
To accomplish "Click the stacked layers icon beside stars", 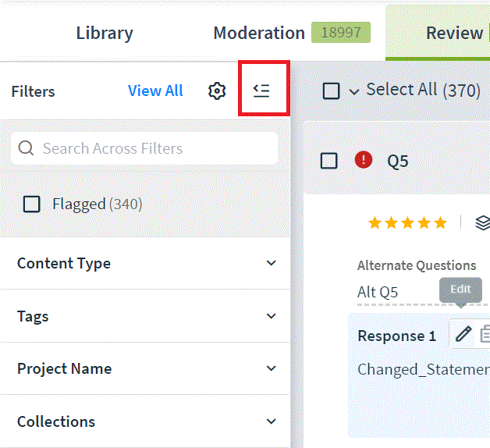I will [482, 222].
